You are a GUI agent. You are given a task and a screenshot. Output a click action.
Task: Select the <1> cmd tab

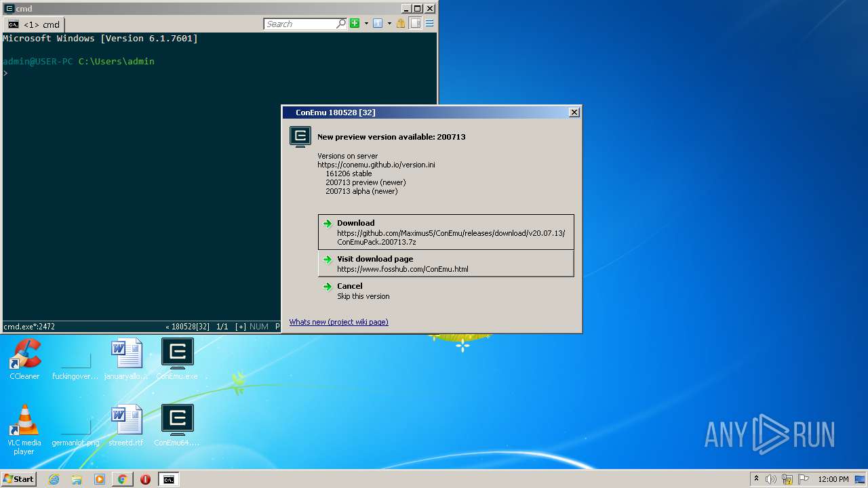[x=34, y=24]
